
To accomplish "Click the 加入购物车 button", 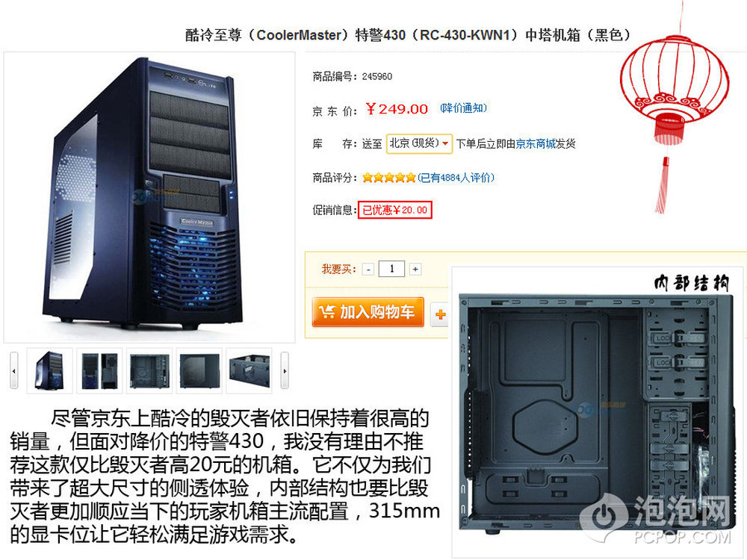I will tap(368, 312).
